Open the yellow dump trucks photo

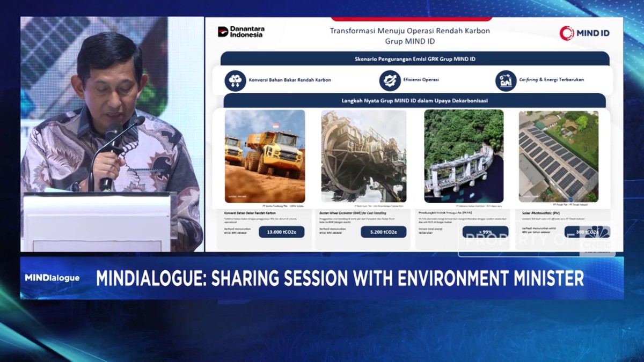click(x=265, y=156)
